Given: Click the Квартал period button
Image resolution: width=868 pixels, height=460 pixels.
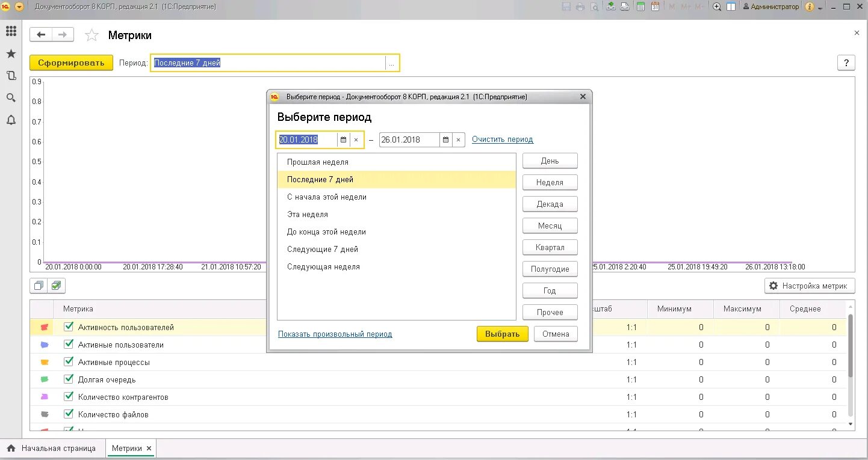Looking at the screenshot, I should (550, 248).
